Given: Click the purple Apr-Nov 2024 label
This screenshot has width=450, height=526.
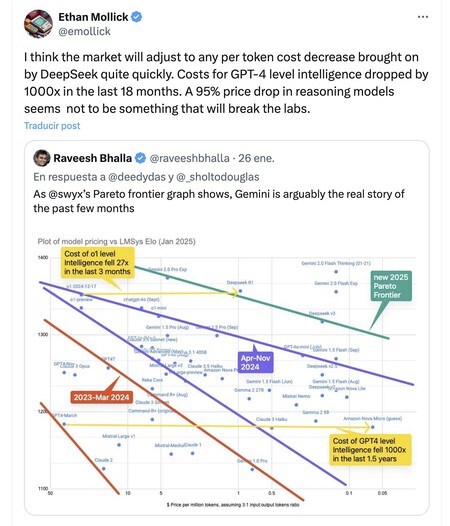Looking at the screenshot, I should click(x=255, y=362).
